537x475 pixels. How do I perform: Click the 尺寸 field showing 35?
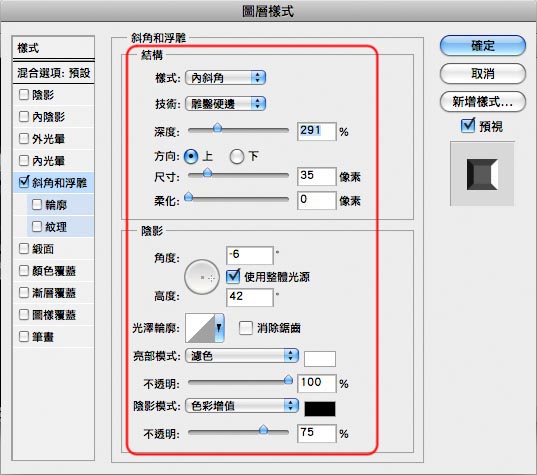point(316,176)
